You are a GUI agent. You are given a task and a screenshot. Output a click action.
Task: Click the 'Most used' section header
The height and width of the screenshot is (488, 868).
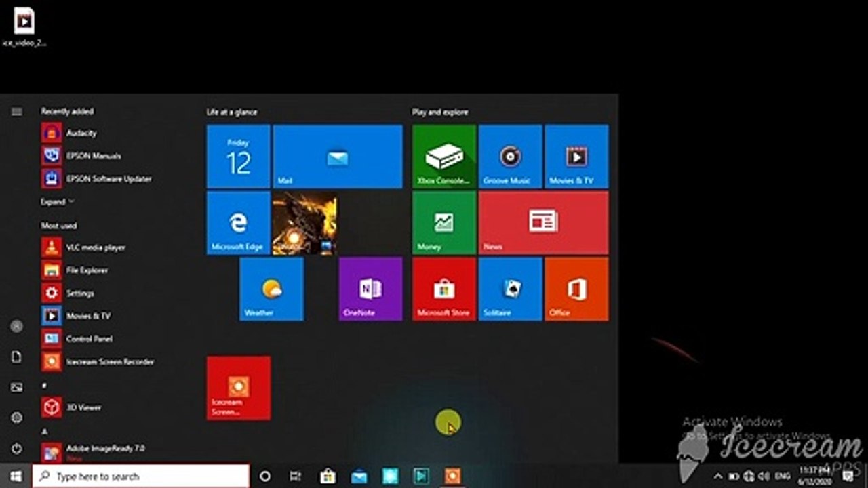[x=59, y=225]
